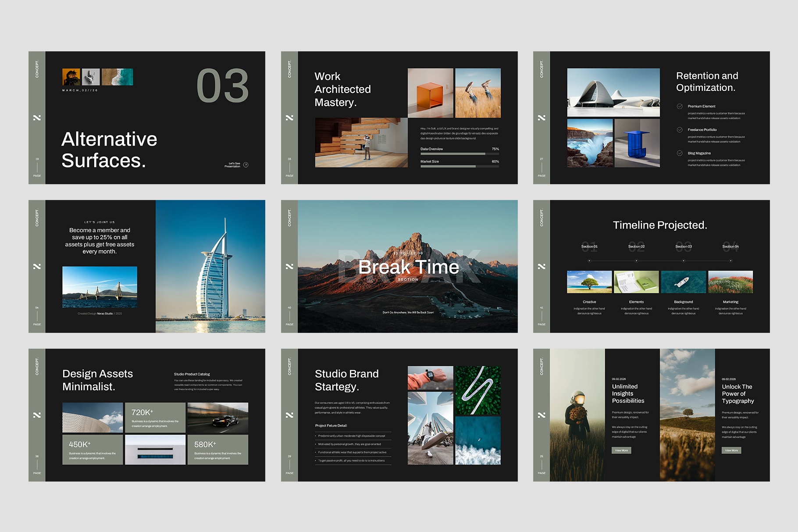Select the Marketing label on the timeline slide
Viewport: 798px width, 532px height.
[x=730, y=302]
